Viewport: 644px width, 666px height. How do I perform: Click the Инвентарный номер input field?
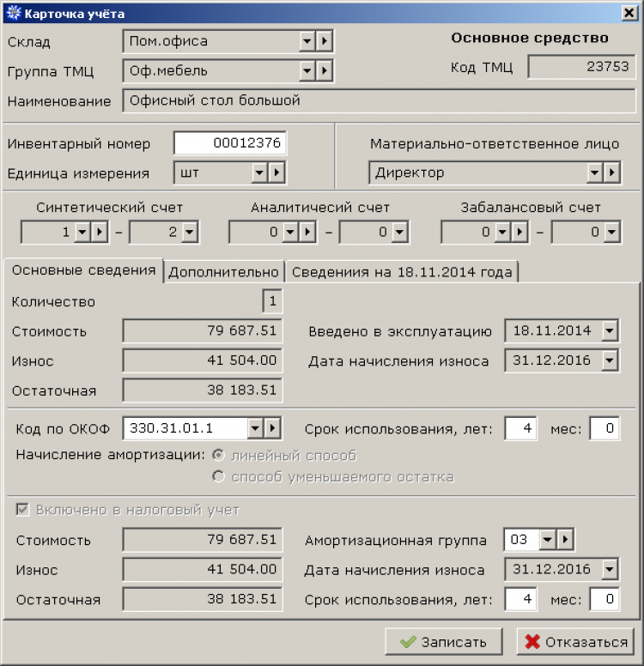230,143
